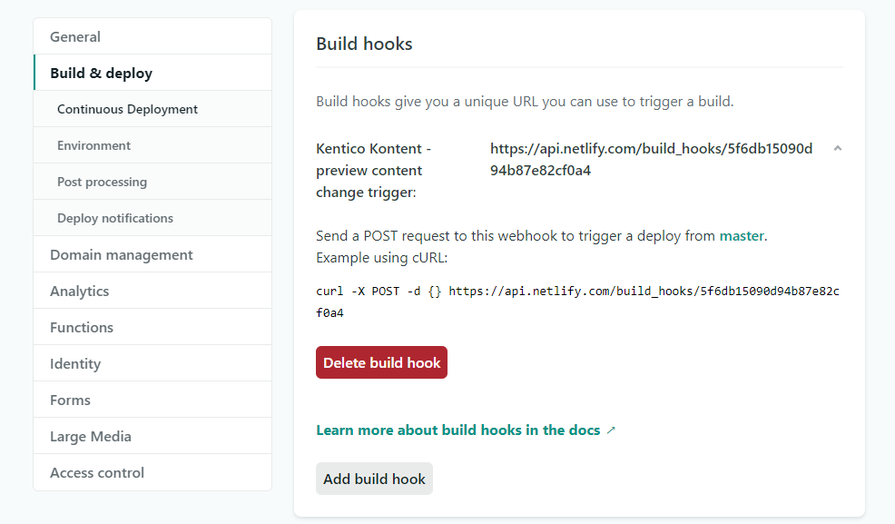Open Learn more about build hooks docs link

click(458, 430)
